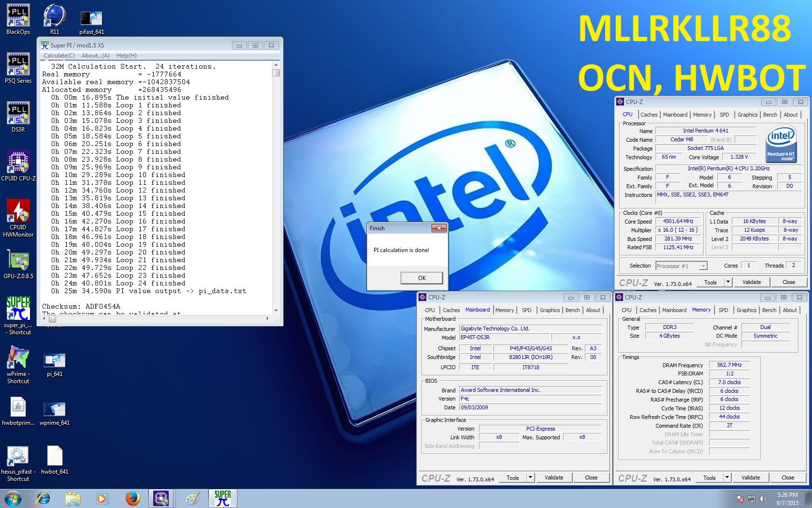Launch the hexus_pifast shortcut
812x508 pixels.
coord(18,463)
